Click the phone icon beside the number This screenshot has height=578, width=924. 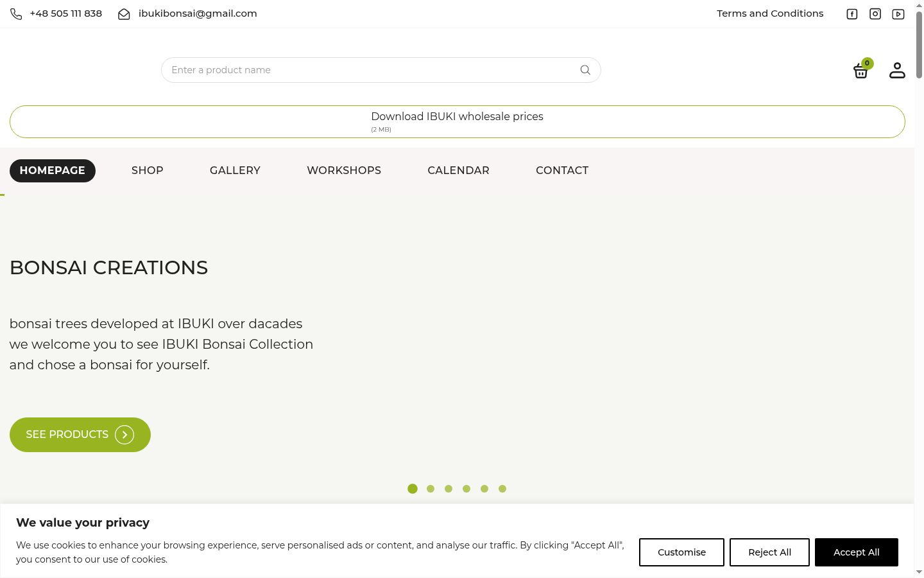16,14
